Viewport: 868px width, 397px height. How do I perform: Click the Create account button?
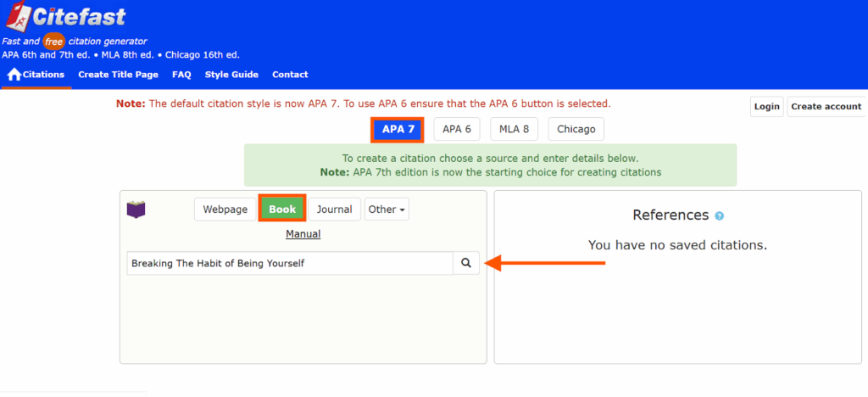coord(826,106)
